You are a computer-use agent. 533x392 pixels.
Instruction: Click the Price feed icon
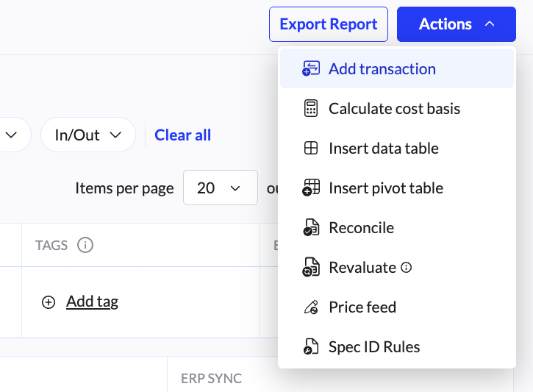pyautogui.click(x=311, y=307)
